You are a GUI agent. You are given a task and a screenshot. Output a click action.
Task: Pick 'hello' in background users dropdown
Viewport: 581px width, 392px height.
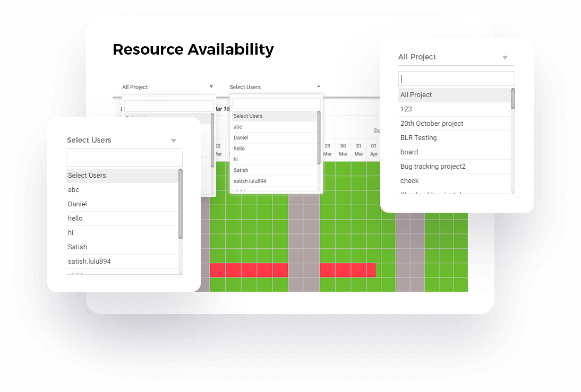275,149
